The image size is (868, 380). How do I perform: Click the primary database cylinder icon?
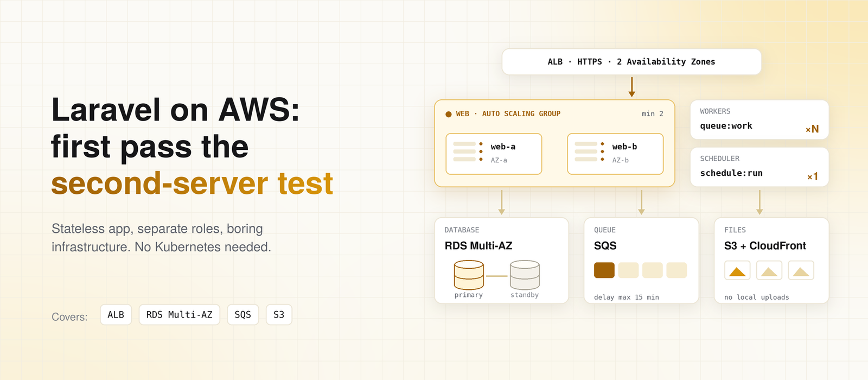point(469,275)
